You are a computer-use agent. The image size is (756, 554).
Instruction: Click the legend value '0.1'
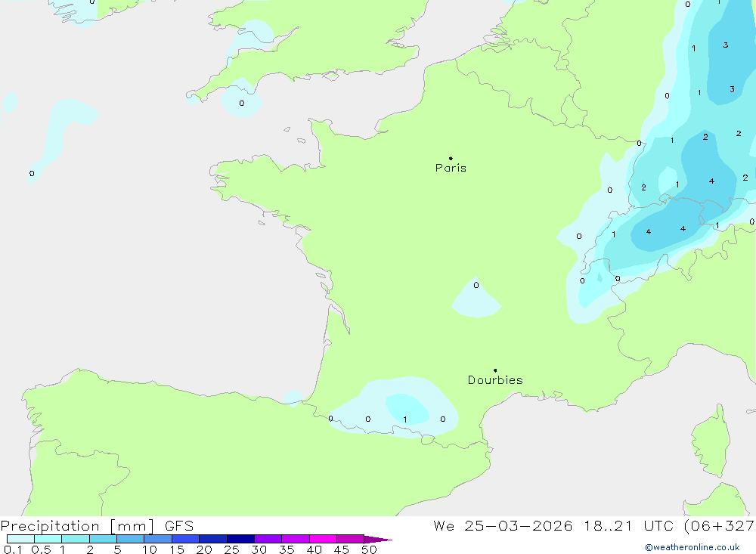(x=13, y=549)
